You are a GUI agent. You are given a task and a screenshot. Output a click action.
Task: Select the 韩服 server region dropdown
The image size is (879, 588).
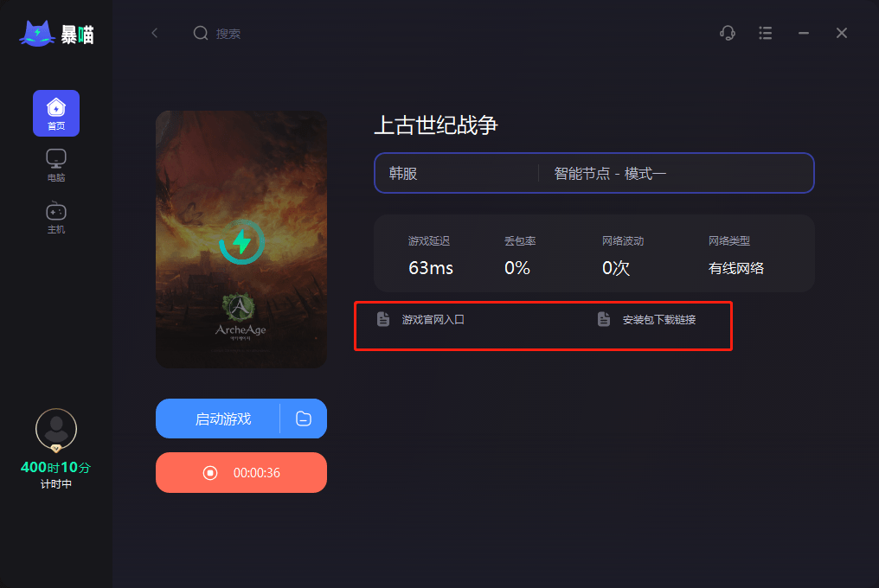click(456, 173)
